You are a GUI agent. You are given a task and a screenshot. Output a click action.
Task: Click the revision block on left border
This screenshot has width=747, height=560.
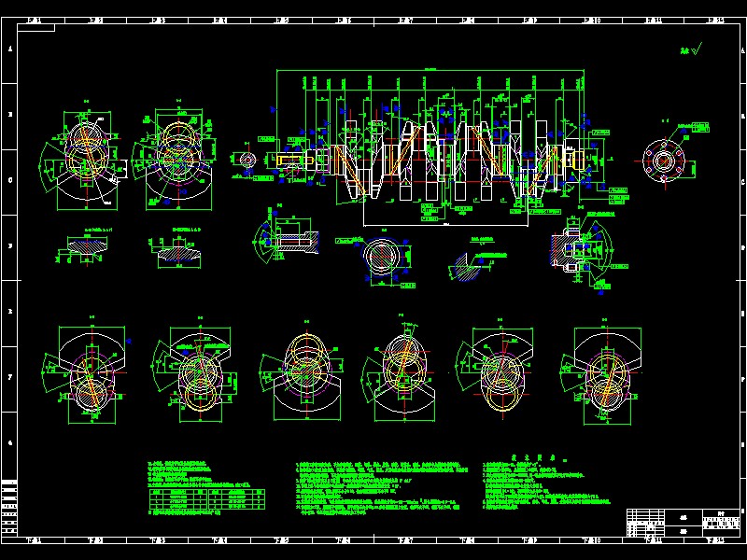click(9, 507)
